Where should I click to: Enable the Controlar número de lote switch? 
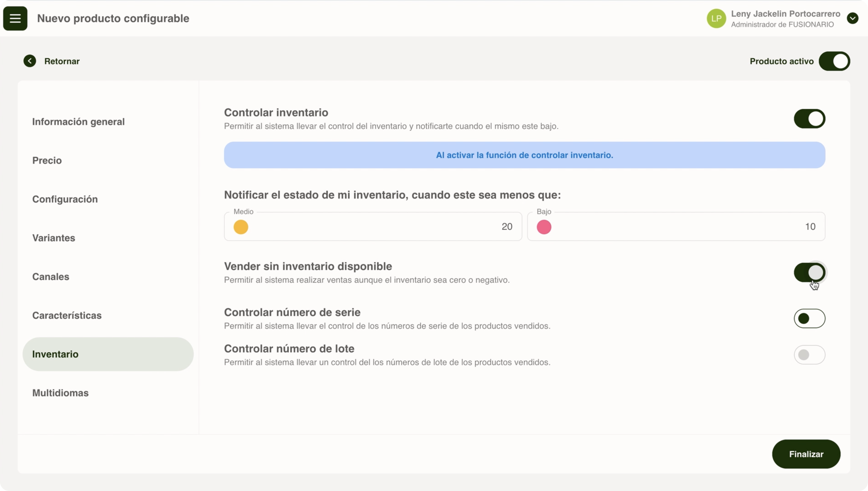(809, 355)
